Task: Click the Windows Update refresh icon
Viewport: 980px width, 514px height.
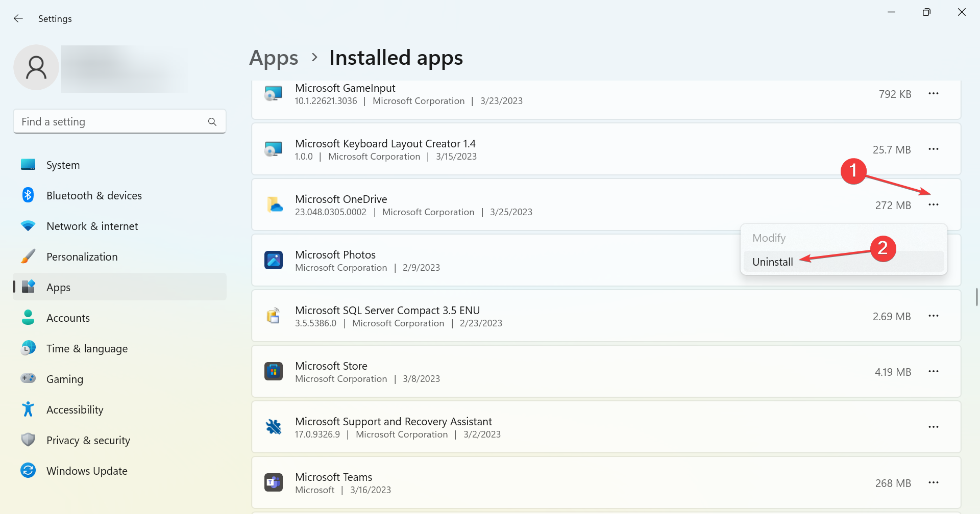Action: pos(28,470)
